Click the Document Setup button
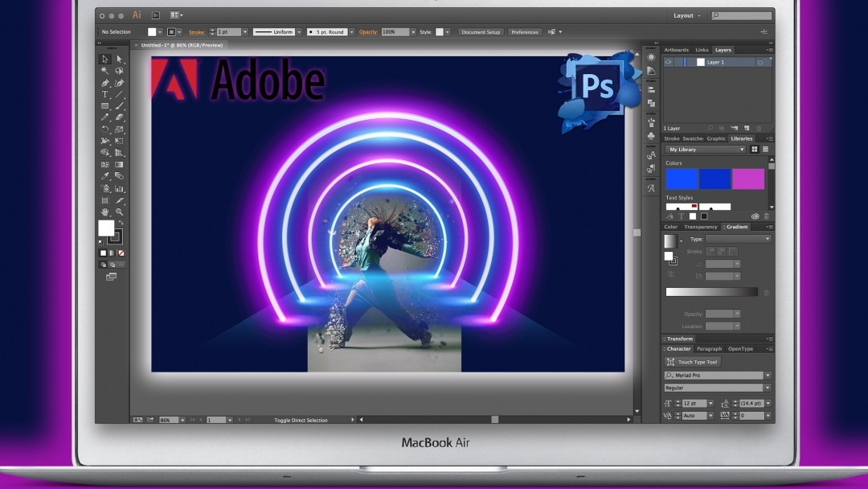Screen dimensions: 868x489 pyautogui.click(x=481, y=32)
